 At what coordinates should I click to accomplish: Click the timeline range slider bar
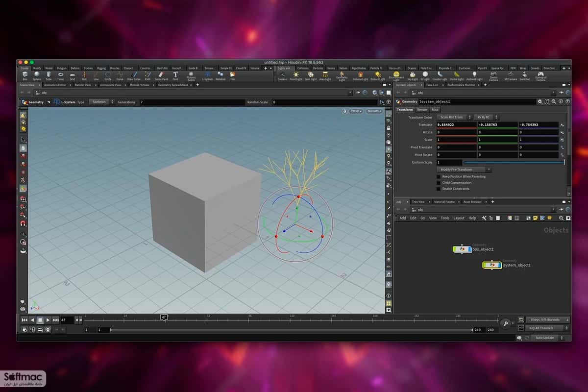[291, 330]
